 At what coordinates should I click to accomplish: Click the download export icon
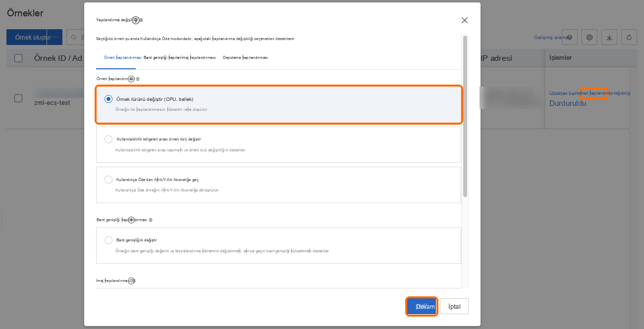(609, 37)
